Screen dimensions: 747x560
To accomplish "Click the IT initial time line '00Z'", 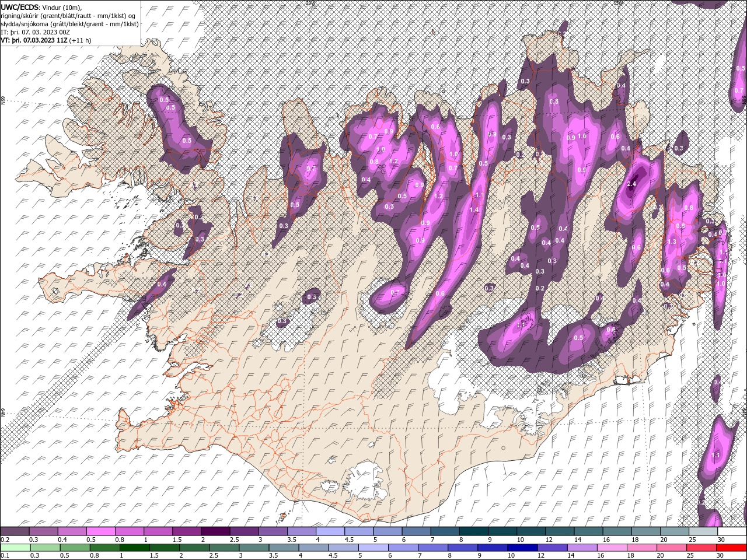I will (34, 32).
